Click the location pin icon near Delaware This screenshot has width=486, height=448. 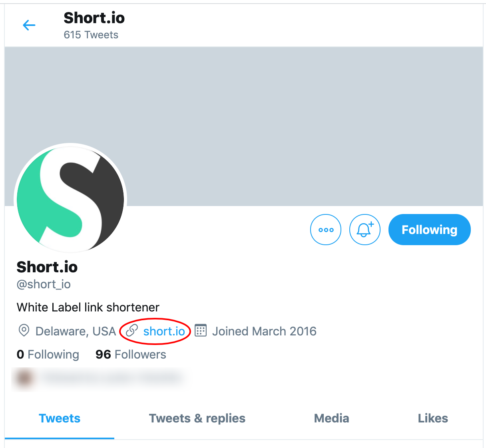(x=24, y=331)
